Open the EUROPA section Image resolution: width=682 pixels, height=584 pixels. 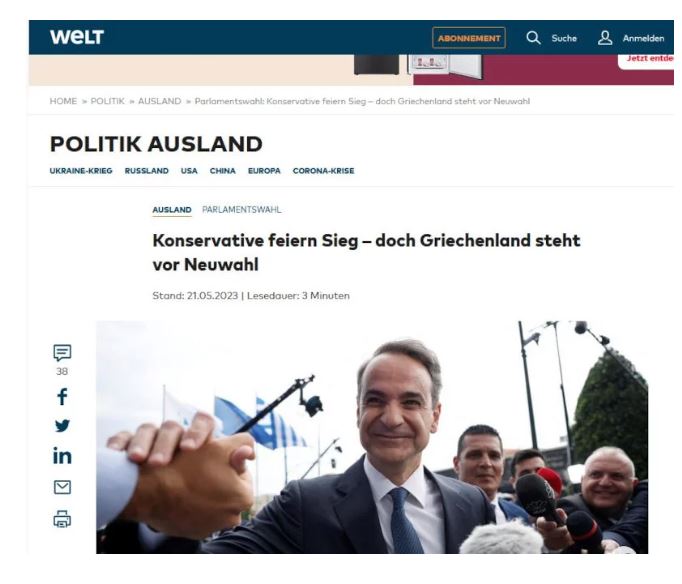click(264, 171)
